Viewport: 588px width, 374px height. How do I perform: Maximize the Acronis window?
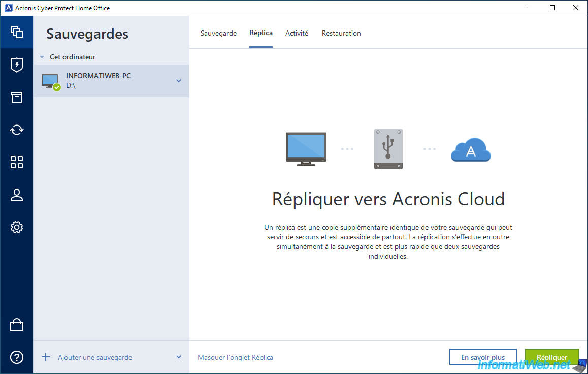(552, 8)
